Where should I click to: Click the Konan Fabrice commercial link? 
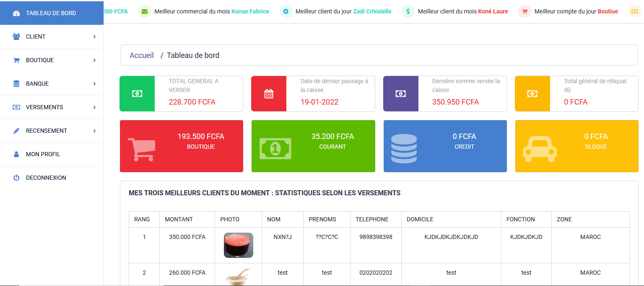coord(250,11)
